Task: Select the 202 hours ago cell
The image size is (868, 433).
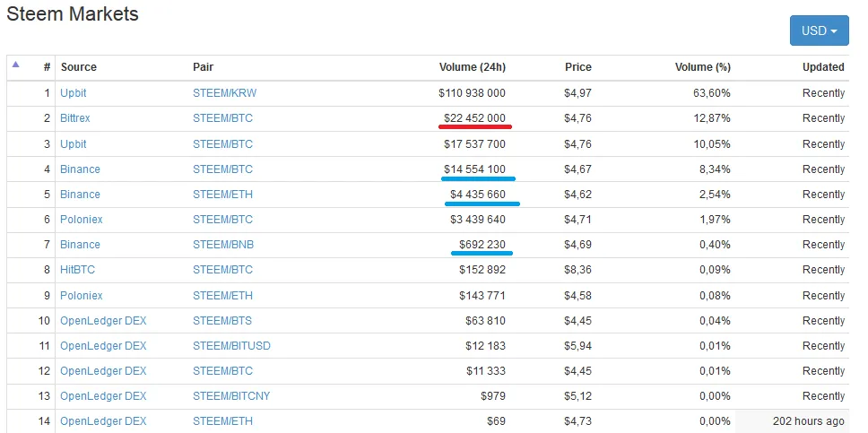Action: click(792, 422)
